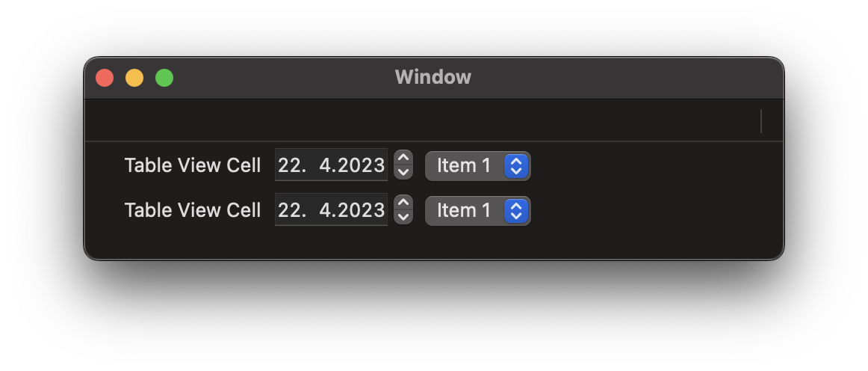The height and width of the screenshot is (371, 868).
Task: Select the day 22 in second row's date field
Action: [289, 210]
